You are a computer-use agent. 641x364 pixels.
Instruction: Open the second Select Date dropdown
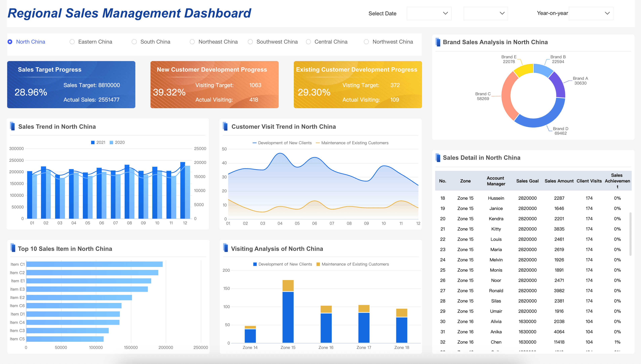point(486,14)
